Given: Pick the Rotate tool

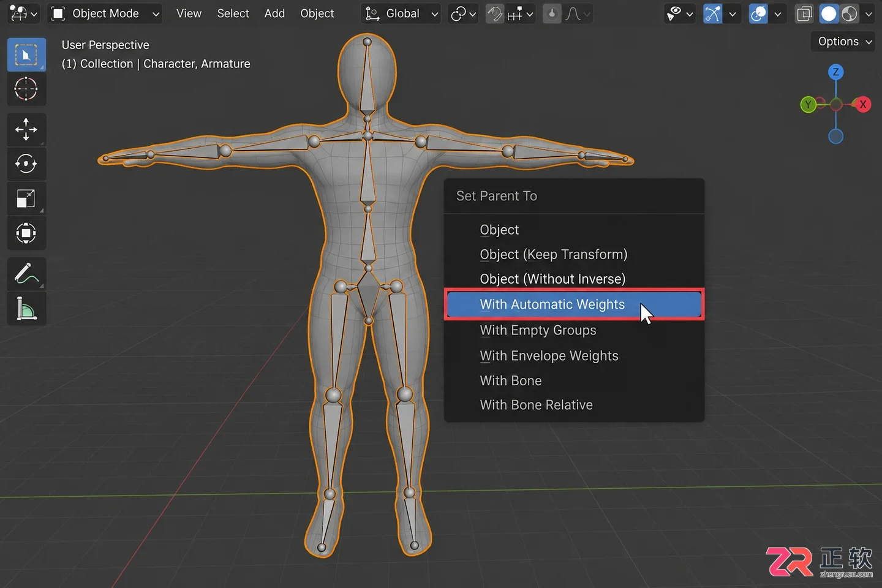Looking at the screenshot, I should (x=26, y=164).
